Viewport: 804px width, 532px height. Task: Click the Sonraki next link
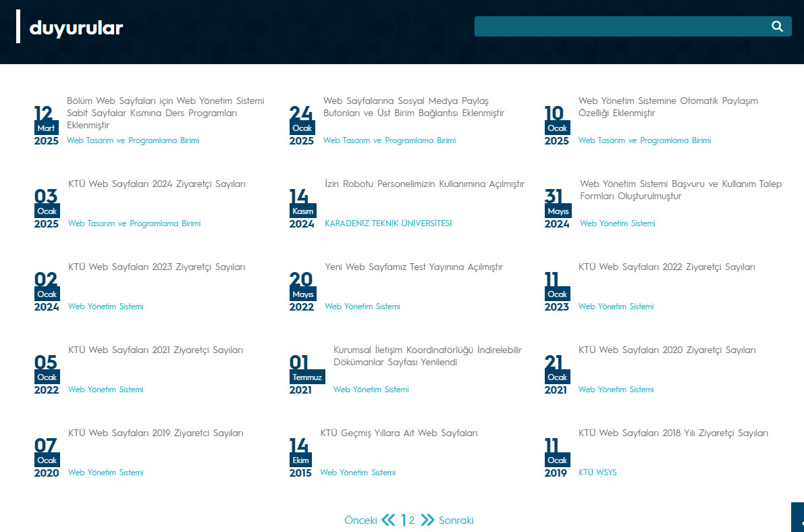tap(456, 521)
